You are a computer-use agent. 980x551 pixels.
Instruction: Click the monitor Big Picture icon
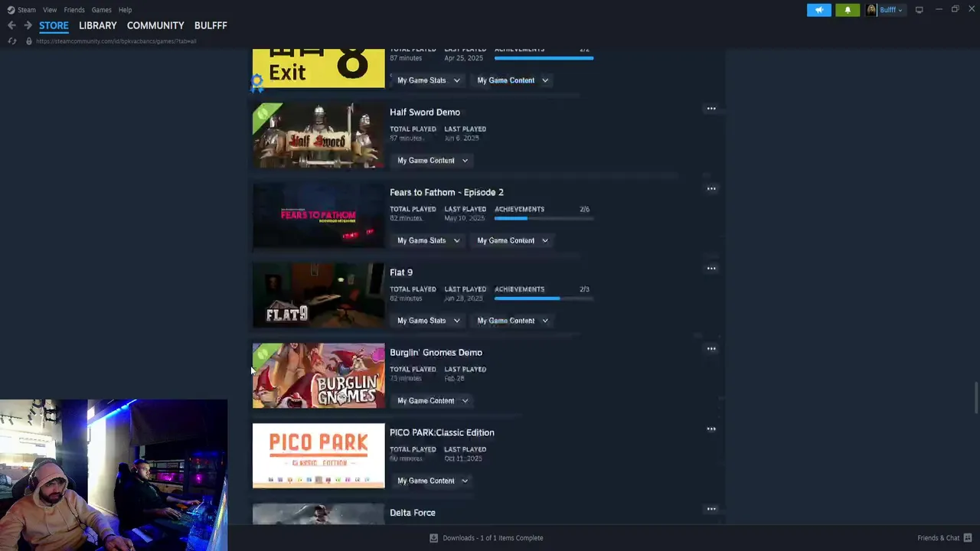[x=919, y=10]
